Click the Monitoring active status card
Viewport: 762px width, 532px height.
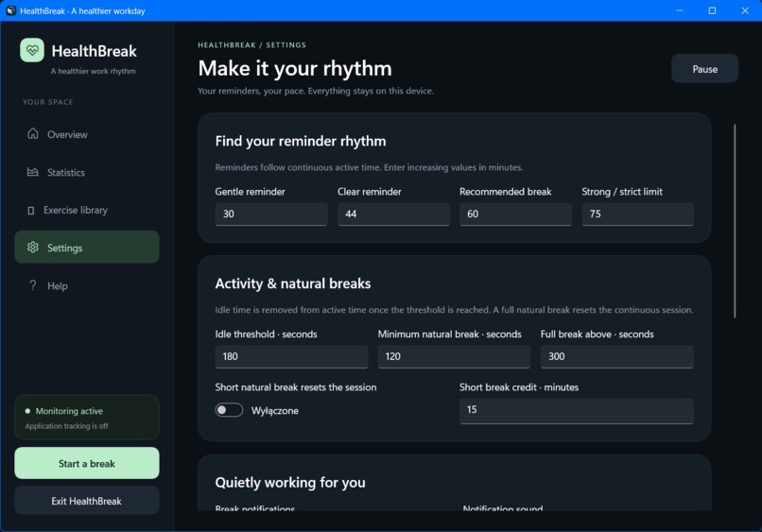point(87,418)
